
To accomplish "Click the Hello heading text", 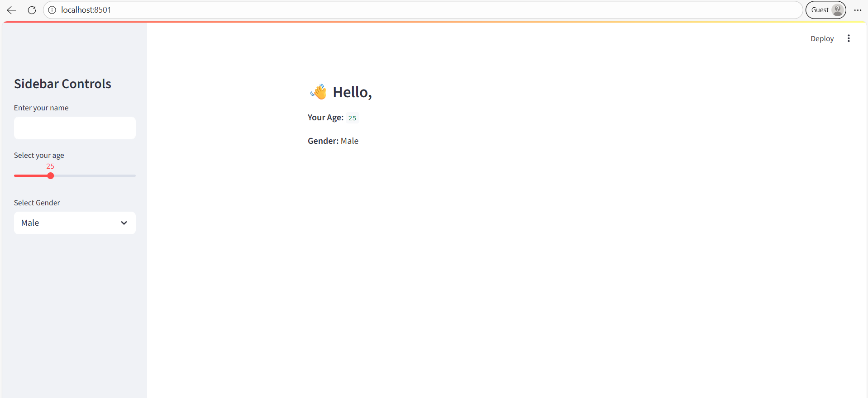I will tap(352, 92).
